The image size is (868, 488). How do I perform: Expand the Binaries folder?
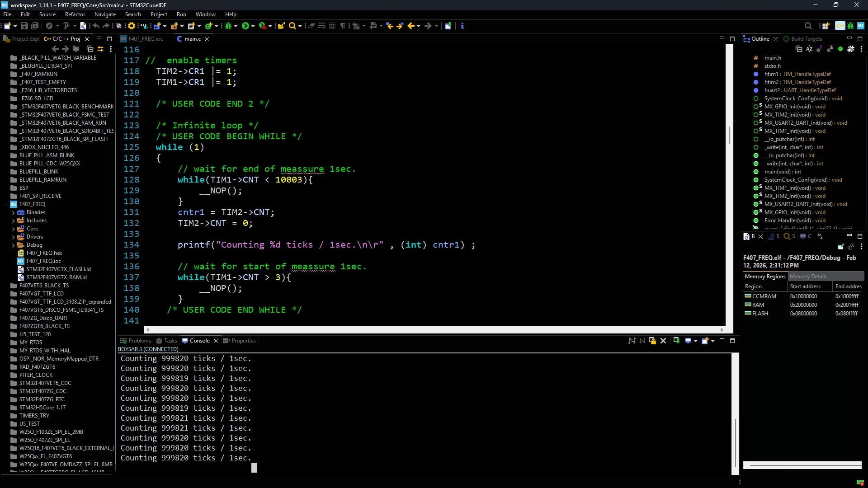[13, 212]
